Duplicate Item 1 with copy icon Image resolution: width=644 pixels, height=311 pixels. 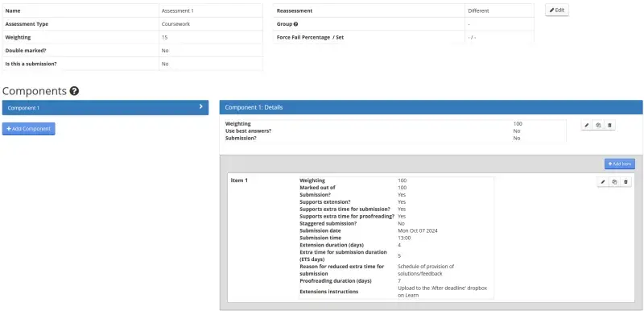click(x=614, y=182)
